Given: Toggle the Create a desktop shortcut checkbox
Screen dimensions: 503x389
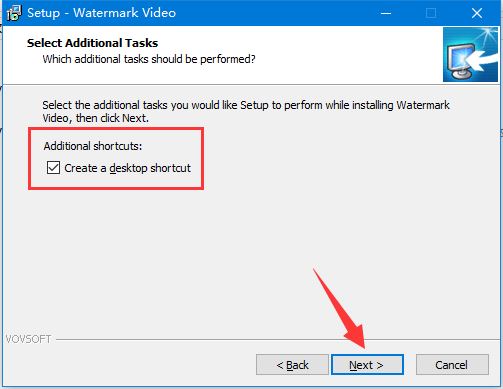Looking at the screenshot, I should tap(53, 168).
